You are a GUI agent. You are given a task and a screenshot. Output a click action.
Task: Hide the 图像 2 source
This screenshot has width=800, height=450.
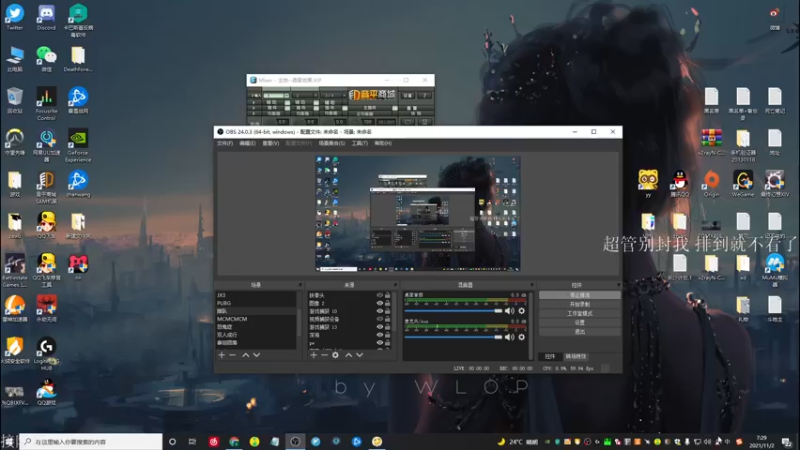coord(380,303)
